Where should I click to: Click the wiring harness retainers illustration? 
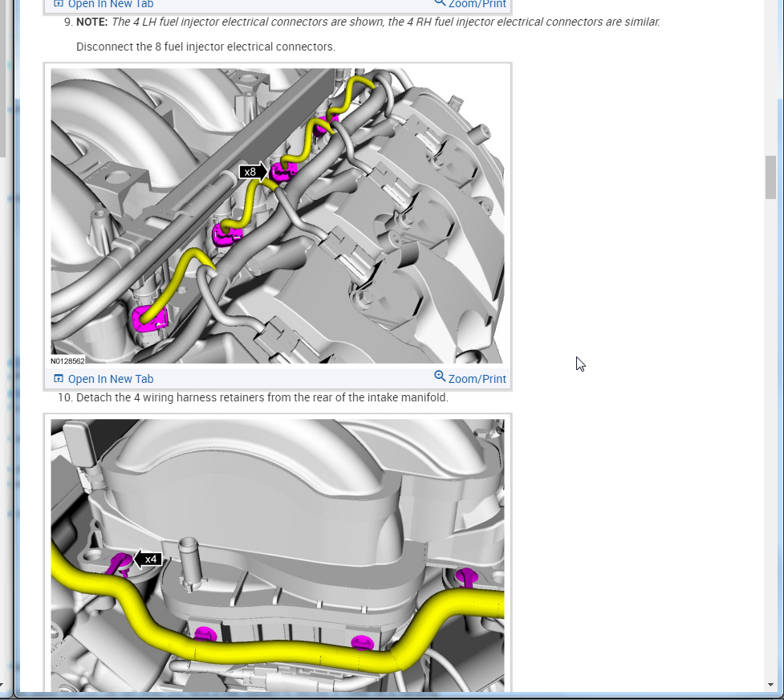(278, 556)
